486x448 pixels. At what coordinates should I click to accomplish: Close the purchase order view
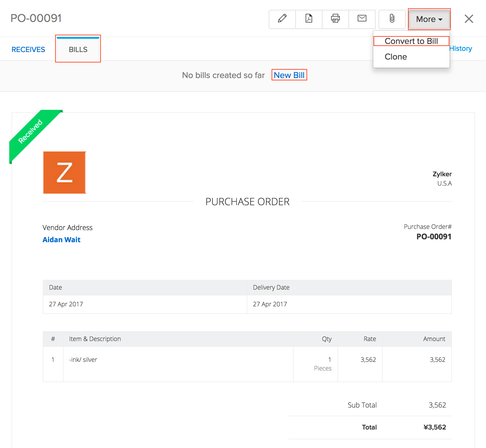[469, 18]
